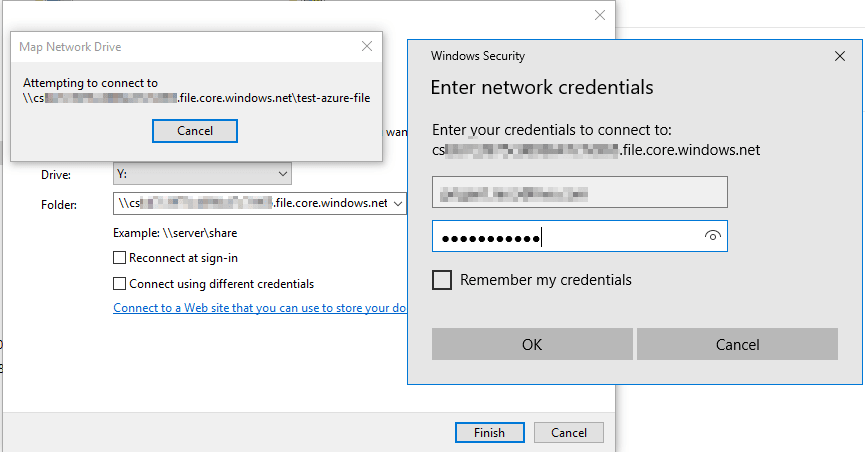
Task: Open the Connect to a Web site link
Action: click(260, 308)
